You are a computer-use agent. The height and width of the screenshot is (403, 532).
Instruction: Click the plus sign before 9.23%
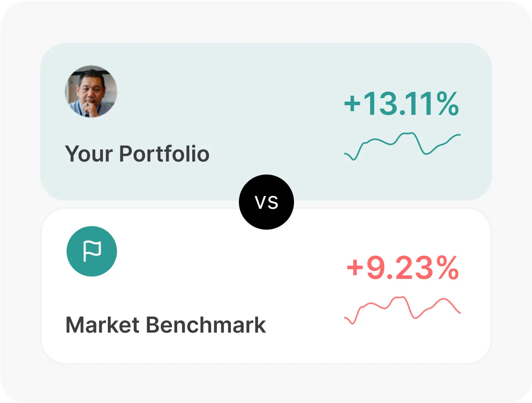point(355,268)
